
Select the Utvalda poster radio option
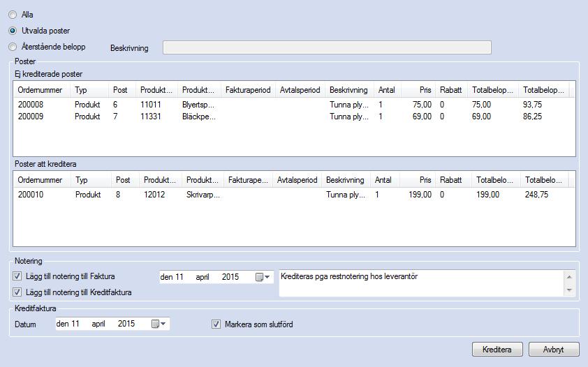tap(13, 31)
